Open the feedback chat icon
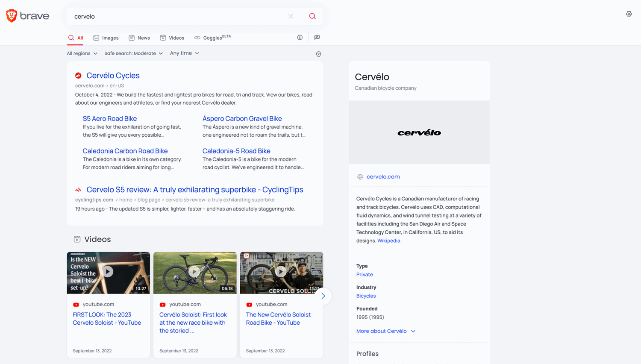 click(x=317, y=38)
